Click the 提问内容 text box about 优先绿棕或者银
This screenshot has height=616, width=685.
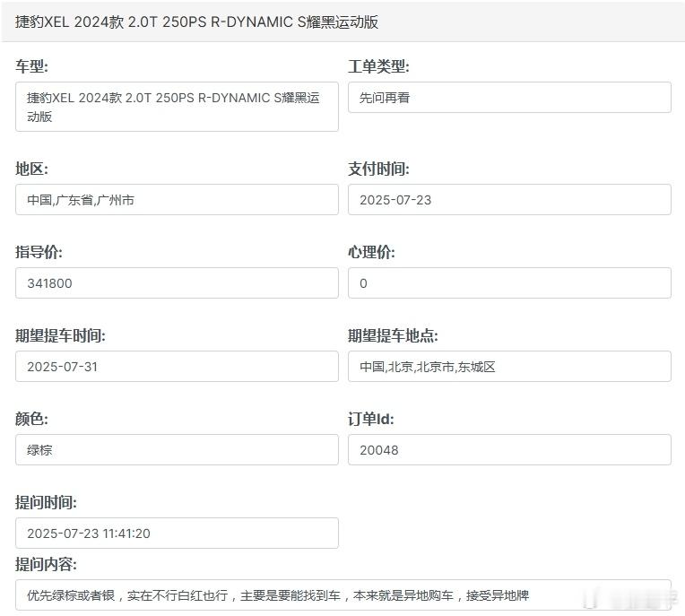click(x=343, y=595)
